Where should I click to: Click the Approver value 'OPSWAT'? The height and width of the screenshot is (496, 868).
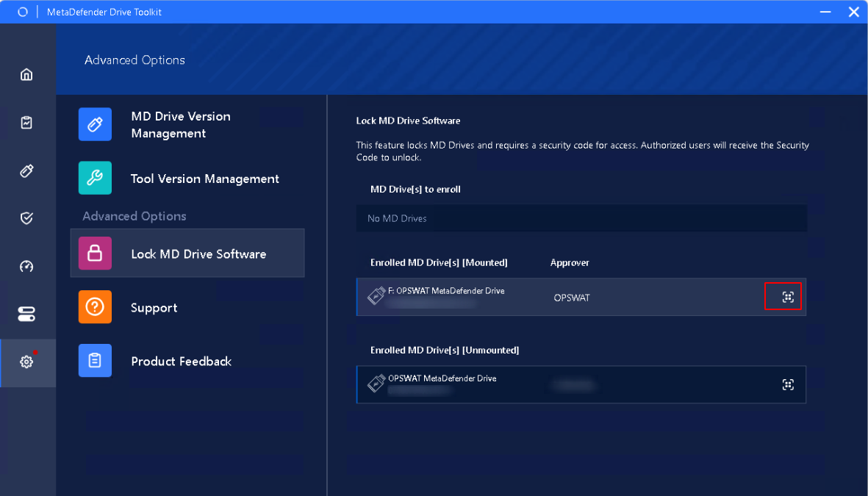tap(572, 298)
